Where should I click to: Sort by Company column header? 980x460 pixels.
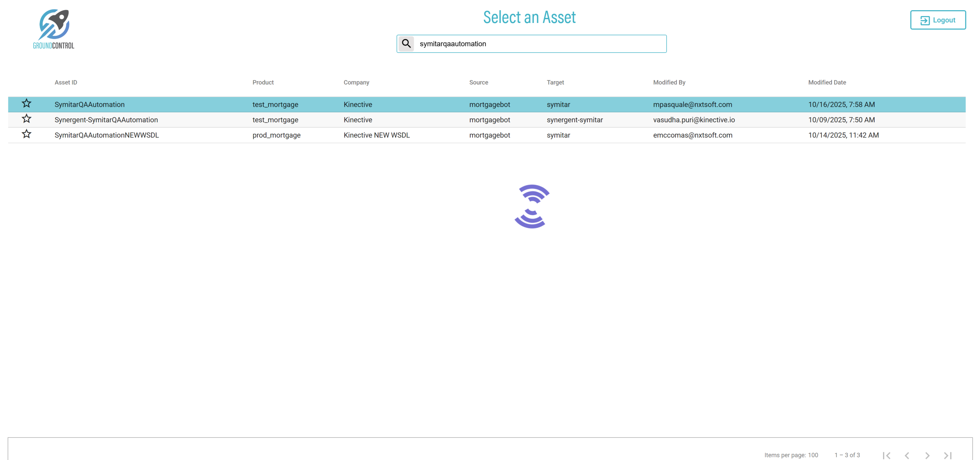(x=356, y=82)
